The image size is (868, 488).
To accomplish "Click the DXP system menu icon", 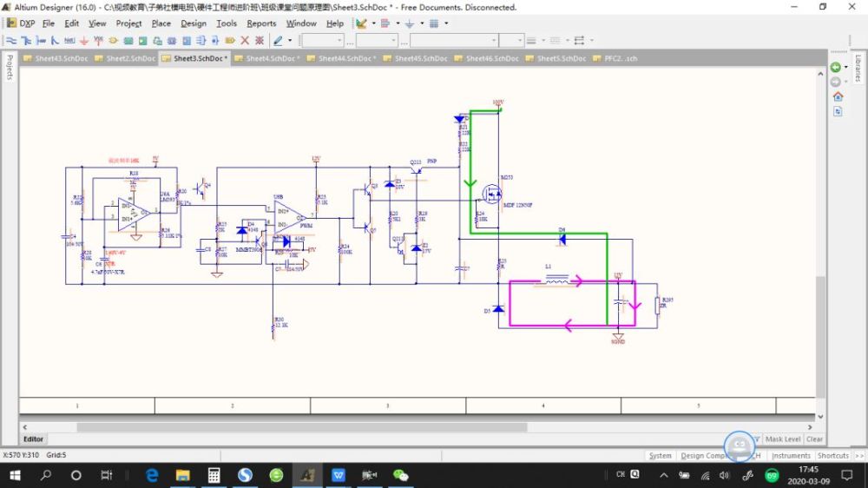I will tap(11, 23).
